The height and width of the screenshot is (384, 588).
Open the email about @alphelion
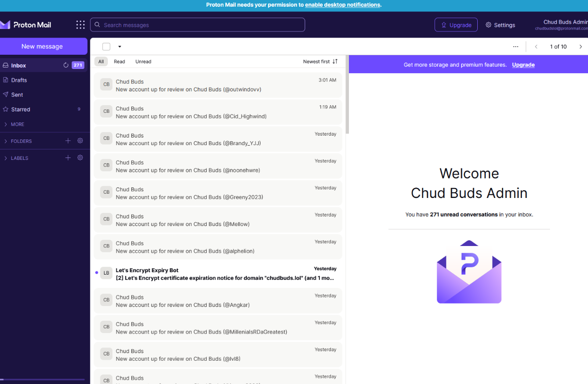pos(218,247)
